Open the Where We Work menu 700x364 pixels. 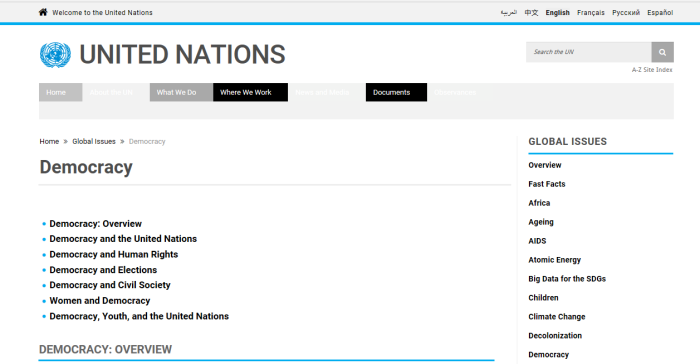[250, 92]
